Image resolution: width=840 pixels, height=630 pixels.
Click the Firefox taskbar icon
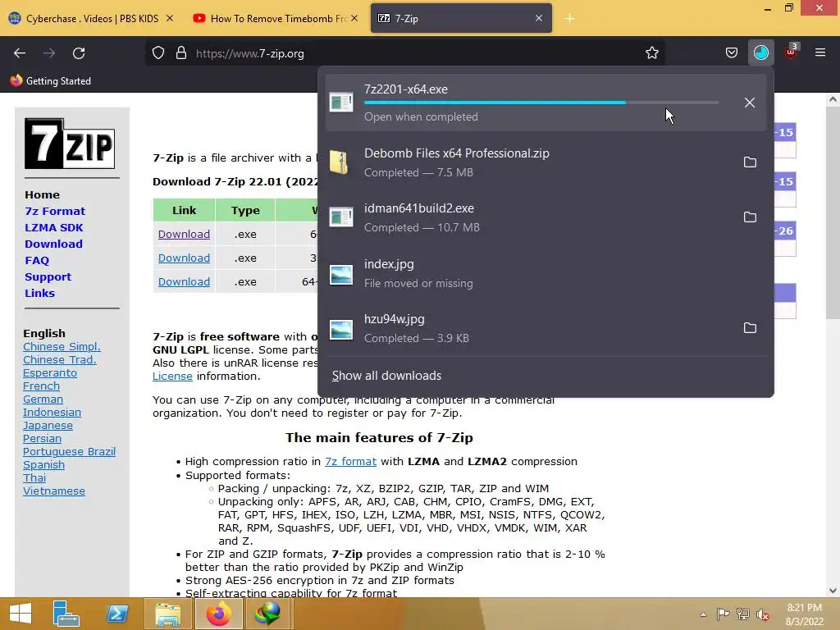(x=218, y=614)
